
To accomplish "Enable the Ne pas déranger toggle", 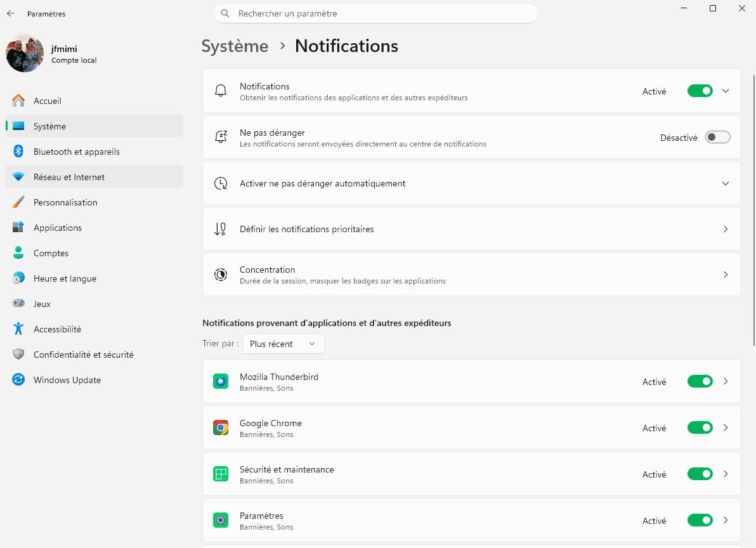I will click(x=717, y=138).
